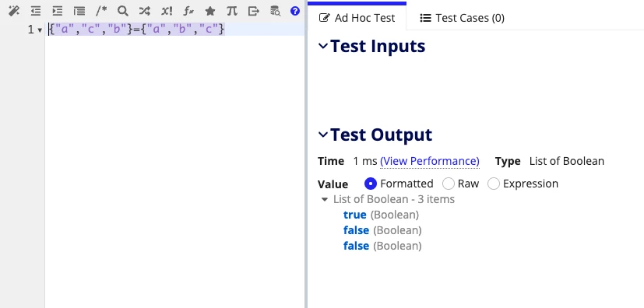Open the View Performance link

430,161
